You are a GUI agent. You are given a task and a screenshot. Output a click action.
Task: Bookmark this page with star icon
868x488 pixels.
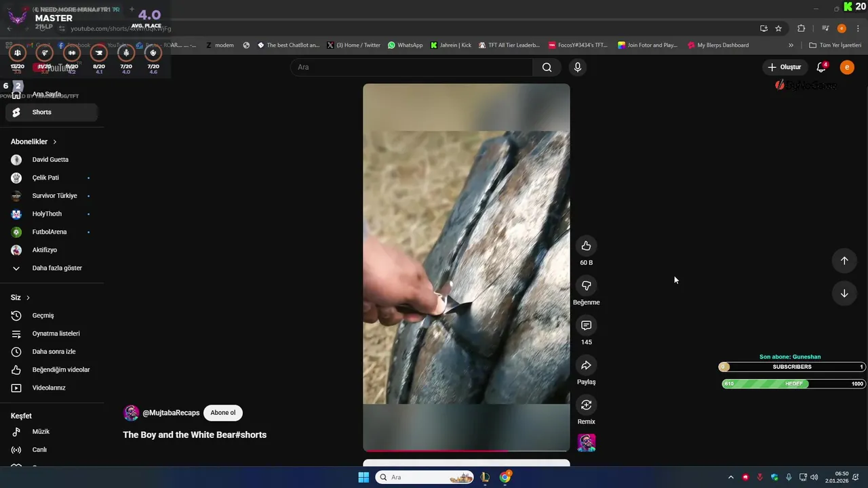tap(778, 28)
